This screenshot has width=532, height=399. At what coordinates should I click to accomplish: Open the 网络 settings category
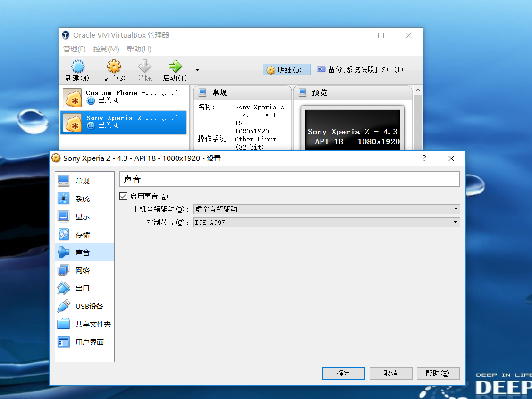(84, 271)
